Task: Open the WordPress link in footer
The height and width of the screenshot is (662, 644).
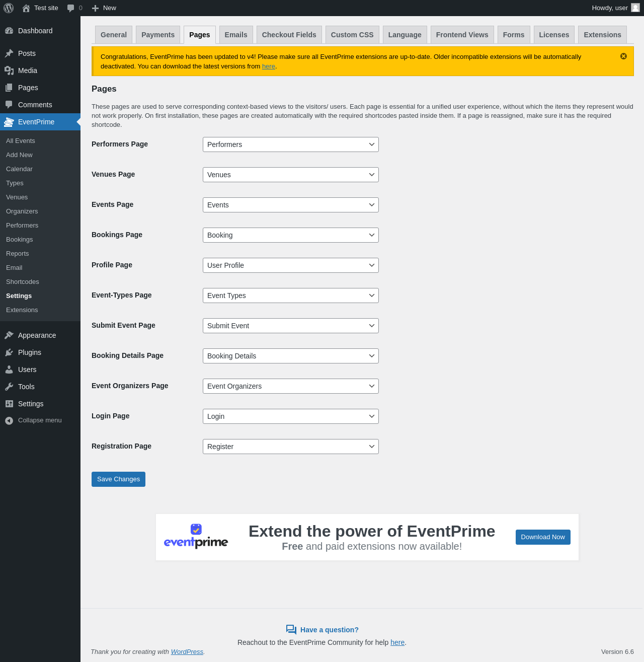Action: 187,651
